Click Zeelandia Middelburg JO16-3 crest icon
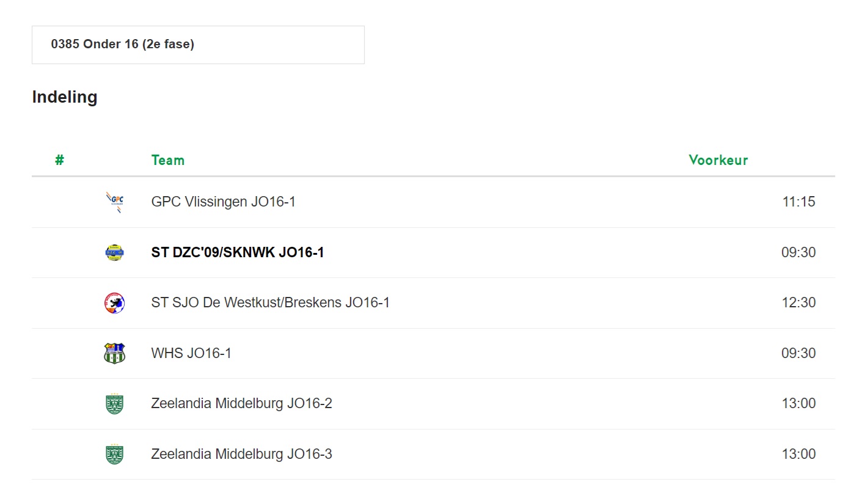Screen dimensions: 868x490 click(114, 454)
